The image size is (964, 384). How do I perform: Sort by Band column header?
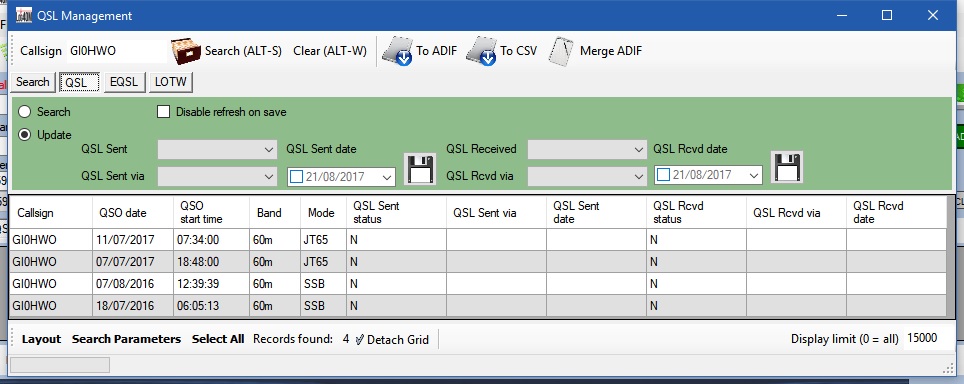pos(275,213)
